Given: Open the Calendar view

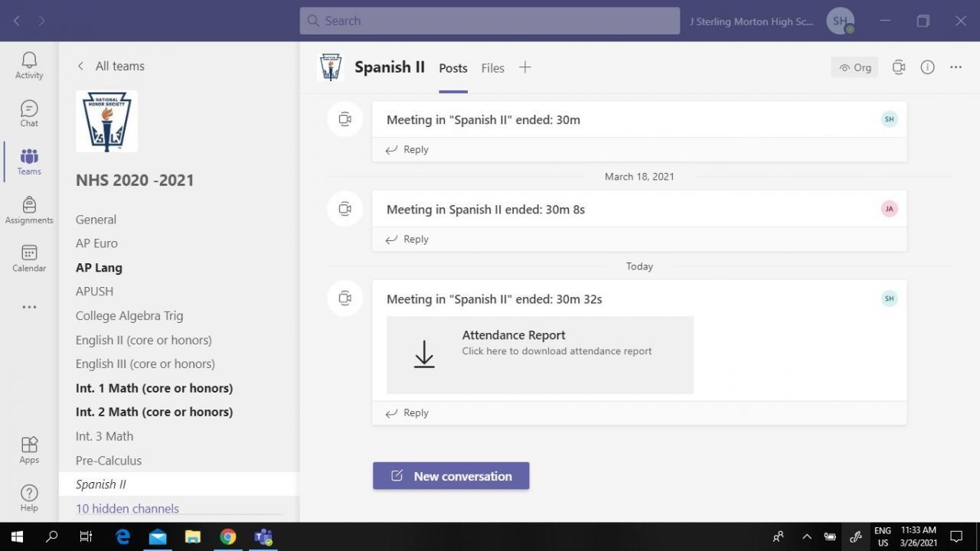Looking at the screenshot, I should tap(29, 258).
